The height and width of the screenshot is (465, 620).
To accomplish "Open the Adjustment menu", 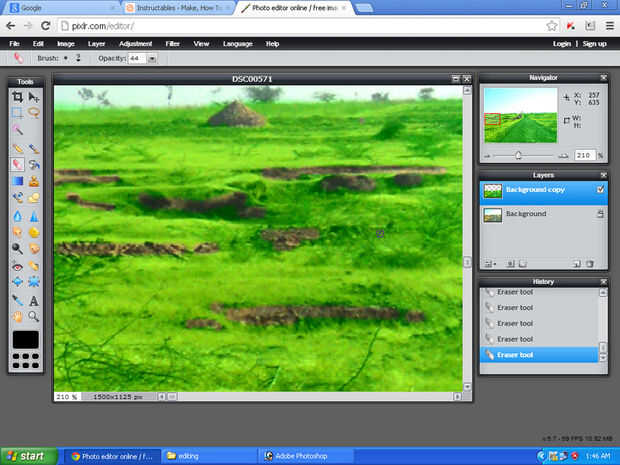I will 135,44.
